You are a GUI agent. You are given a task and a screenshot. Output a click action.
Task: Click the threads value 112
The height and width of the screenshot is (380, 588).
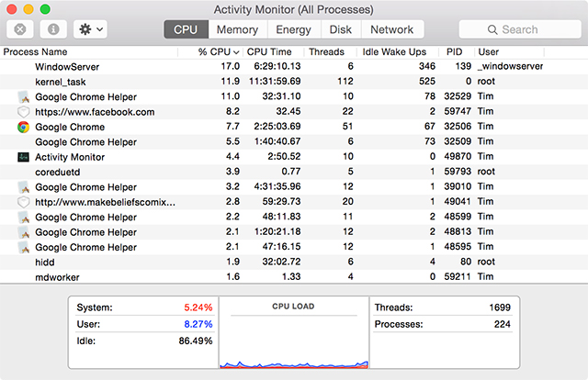tap(345, 82)
